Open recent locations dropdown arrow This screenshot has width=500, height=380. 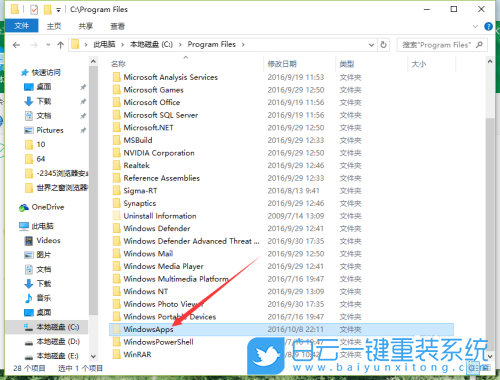[48, 45]
